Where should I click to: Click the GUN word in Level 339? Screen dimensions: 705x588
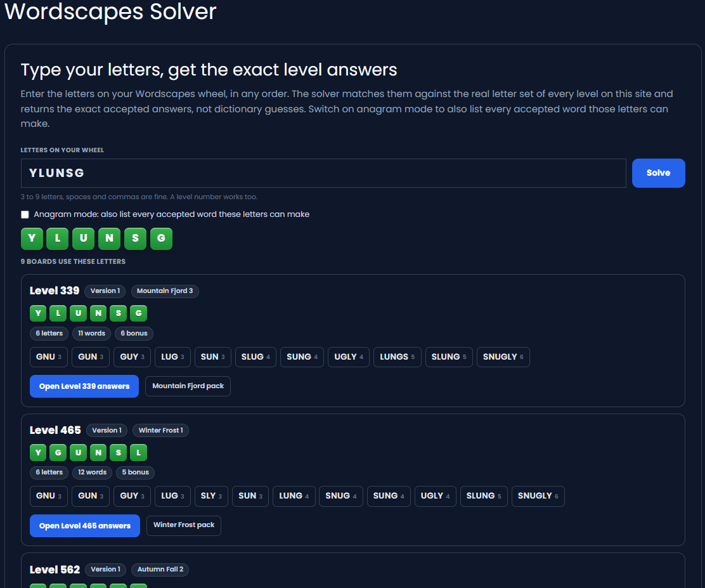[91, 357]
